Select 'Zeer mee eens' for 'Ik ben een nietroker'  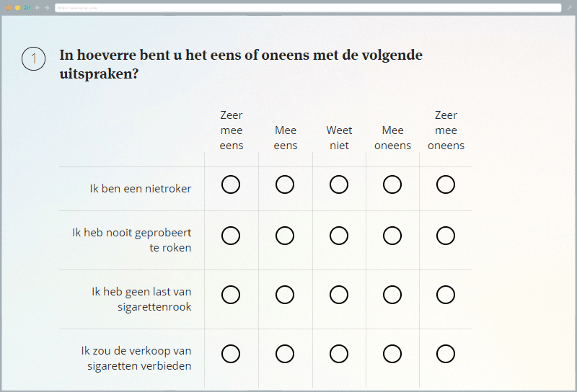[231, 185]
